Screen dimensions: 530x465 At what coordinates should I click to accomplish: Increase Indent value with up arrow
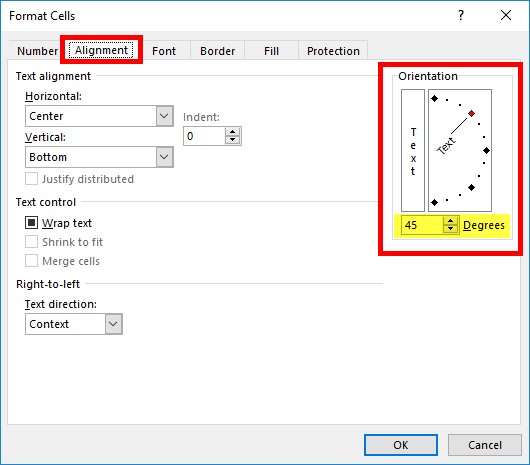pyautogui.click(x=232, y=132)
